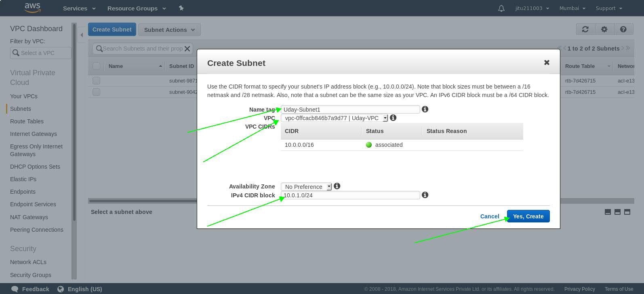This screenshot has width=644, height=294.
Task: Focus the IPv4 CIDR block field
Action: (350, 195)
